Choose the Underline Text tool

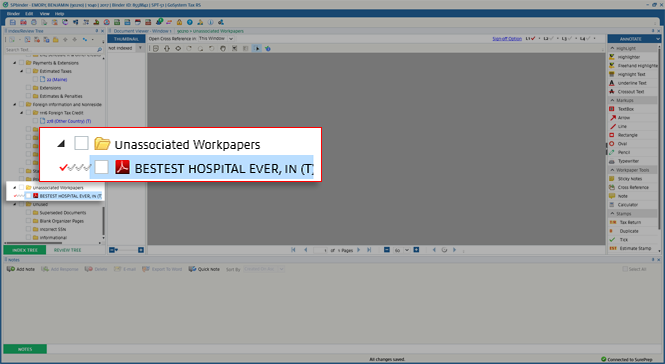click(x=632, y=83)
